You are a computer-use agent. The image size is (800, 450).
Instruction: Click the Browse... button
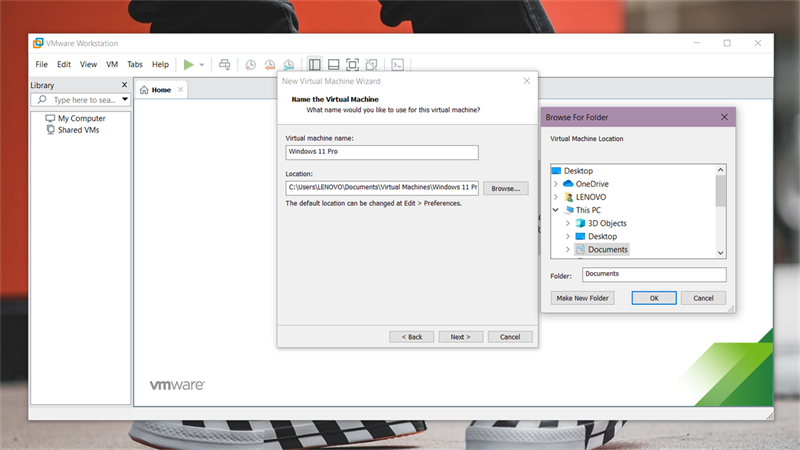[506, 188]
